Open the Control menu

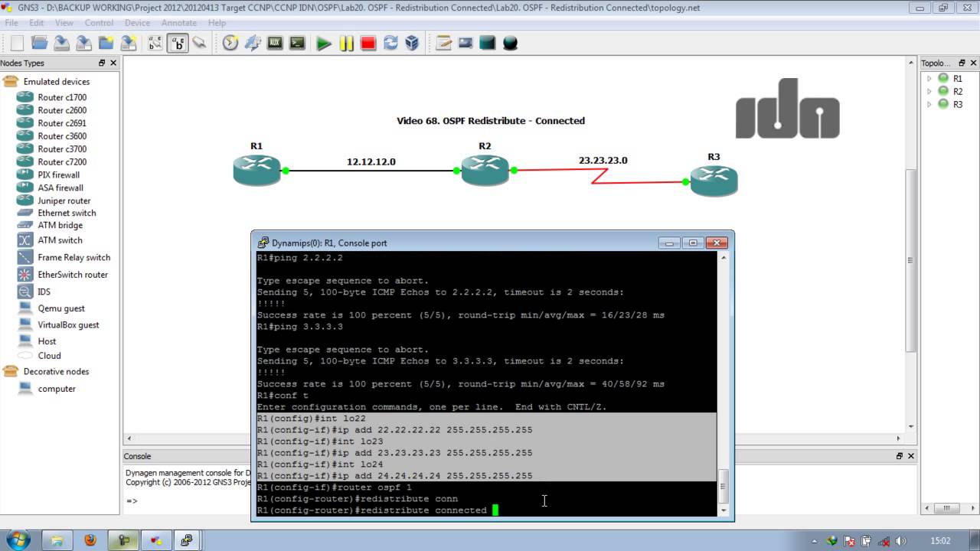click(100, 23)
